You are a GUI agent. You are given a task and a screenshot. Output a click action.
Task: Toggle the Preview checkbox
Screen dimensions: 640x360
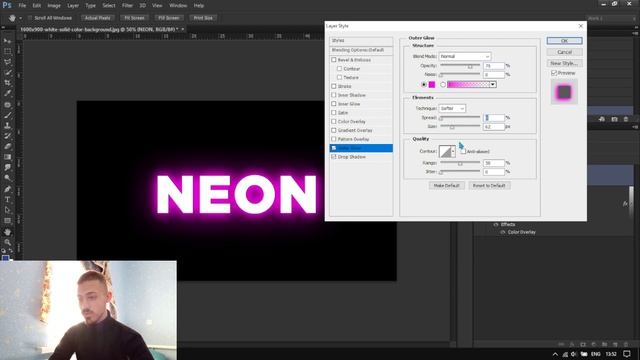554,73
